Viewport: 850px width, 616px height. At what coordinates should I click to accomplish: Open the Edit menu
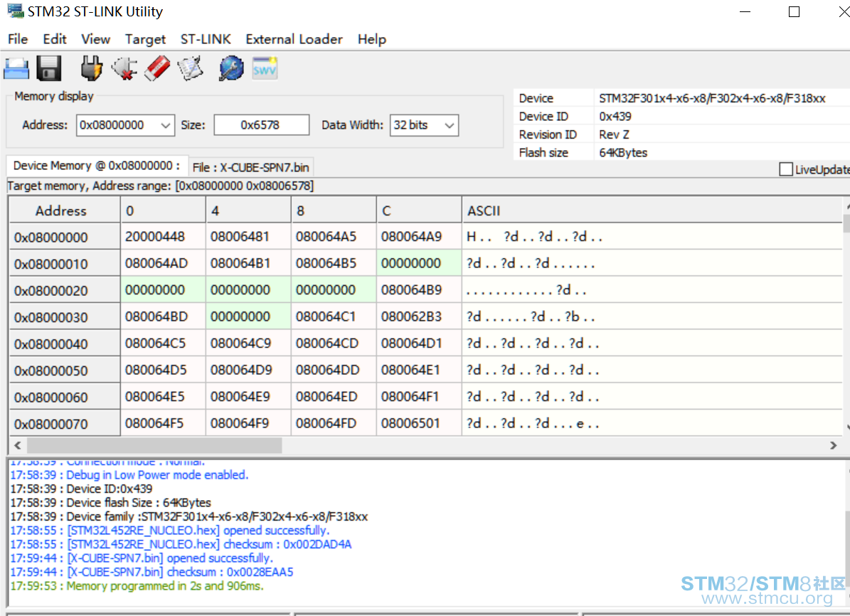pos(55,39)
